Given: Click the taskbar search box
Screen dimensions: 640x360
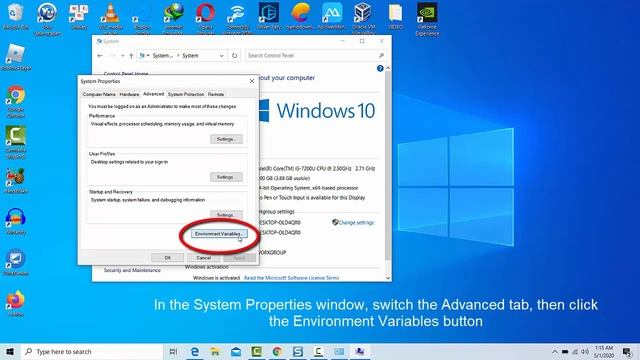Looking at the screenshot, I should [x=92, y=351].
